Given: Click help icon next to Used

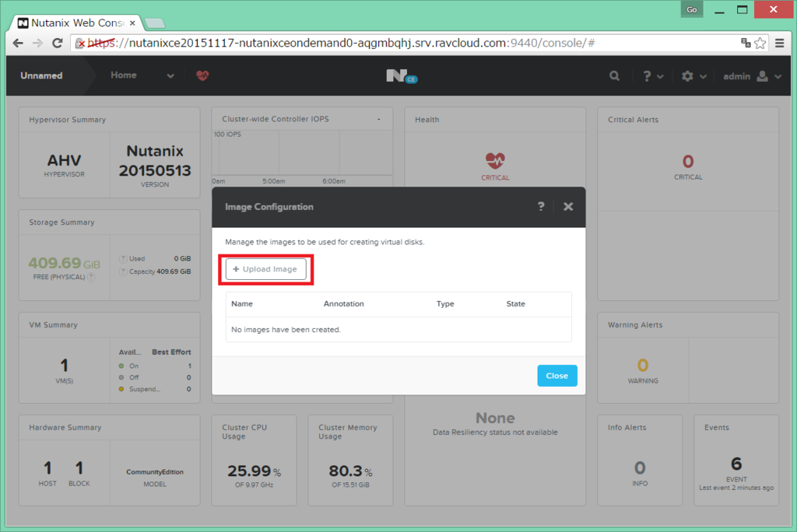Looking at the screenshot, I should point(123,259).
